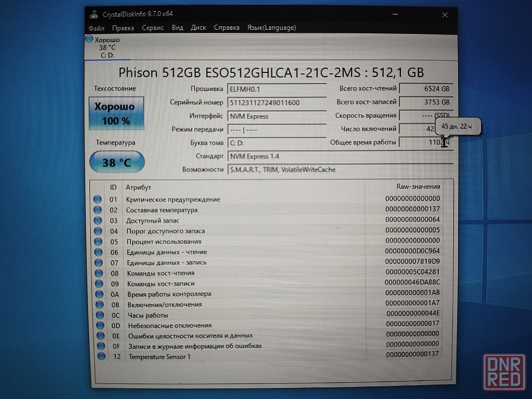Click status circle for Время работы контроллера

click(99, 294)
